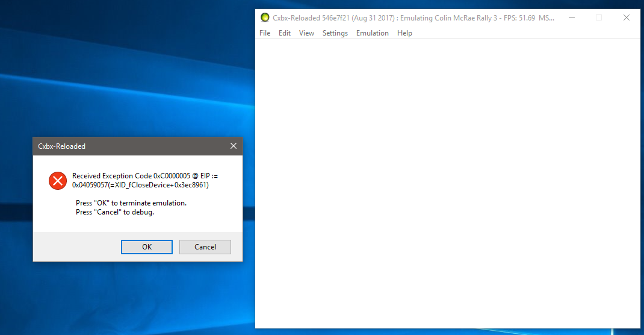Open the File menu in Cxbx-Reloaded
The width and height of the screenshot is (644, 335).
coord(265,33)
